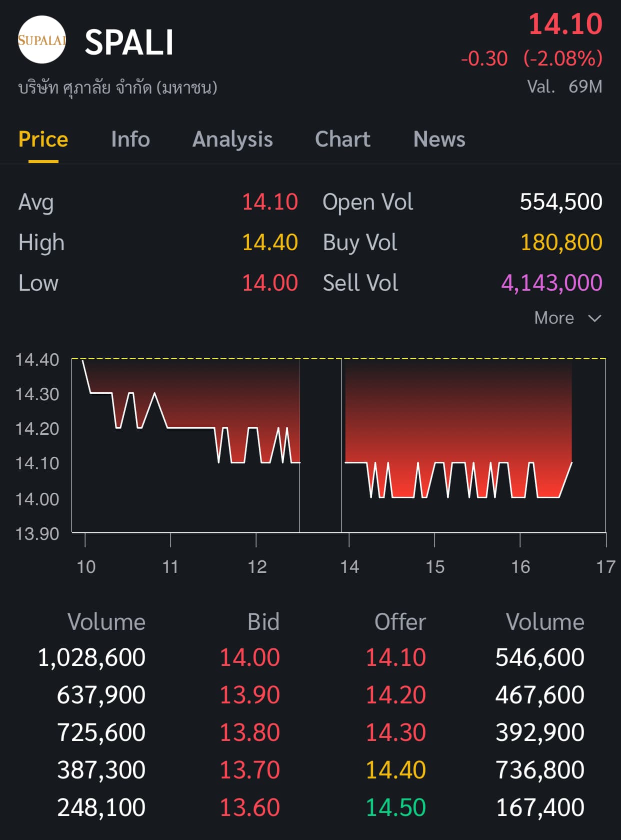Viewport: 621px width, 840px height.
Task: Select the 14.00 bid price
Action: 250,657
